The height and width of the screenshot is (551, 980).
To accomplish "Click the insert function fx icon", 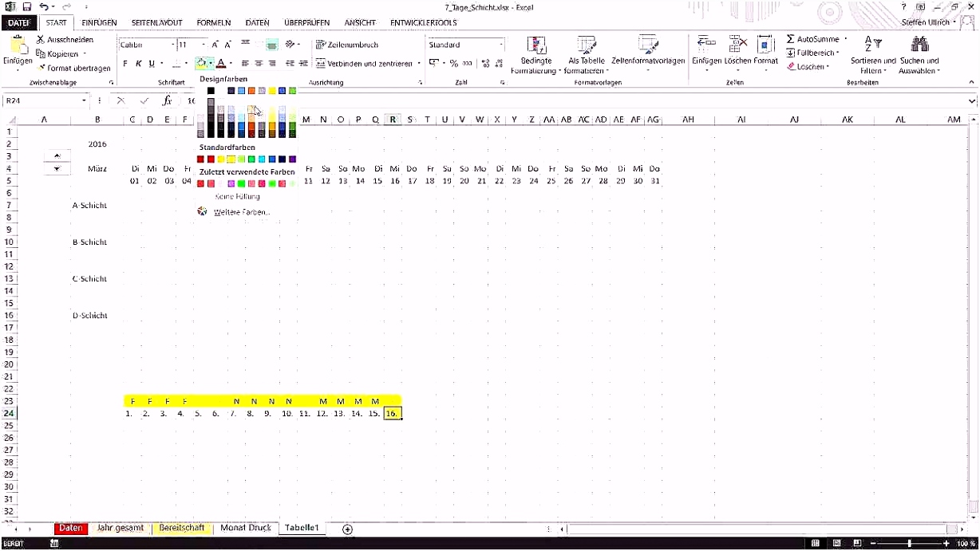I will 167,101.
